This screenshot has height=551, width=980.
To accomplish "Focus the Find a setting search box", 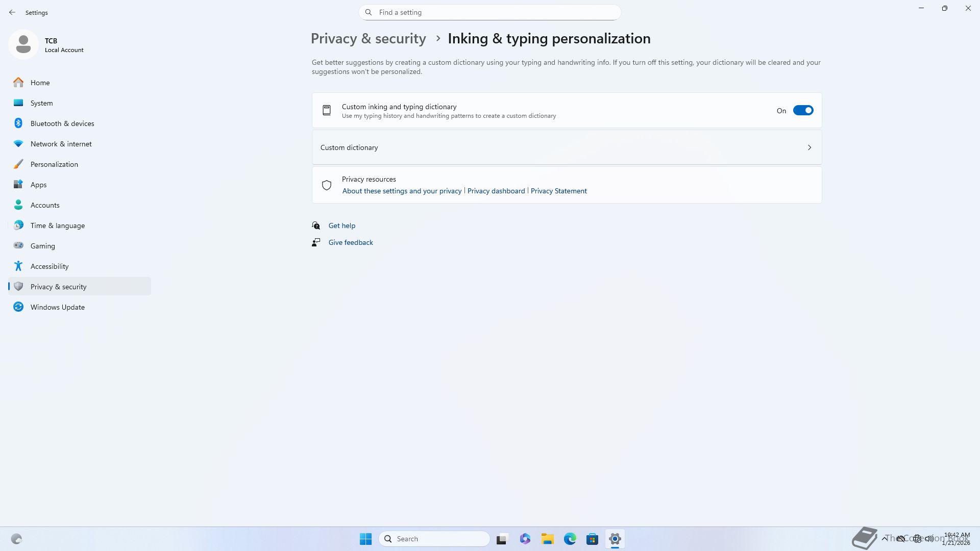I will pyautogui.click(x=490, y=12).
